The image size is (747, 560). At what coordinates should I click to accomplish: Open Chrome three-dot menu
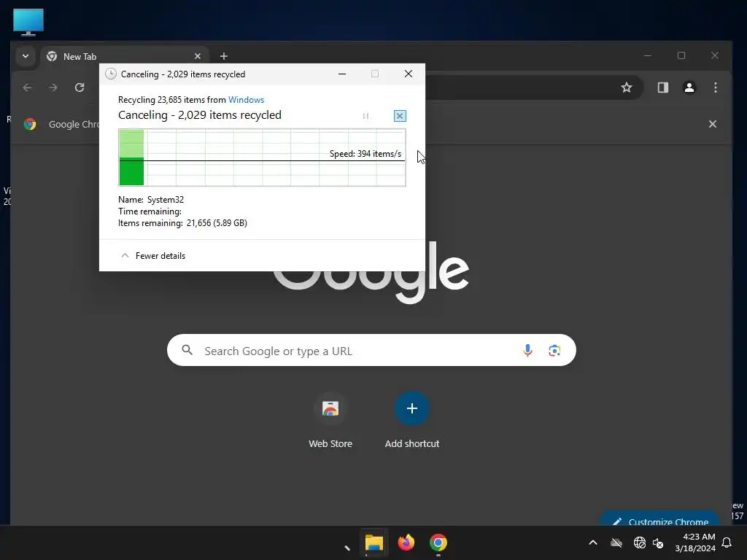pos(715,87)
